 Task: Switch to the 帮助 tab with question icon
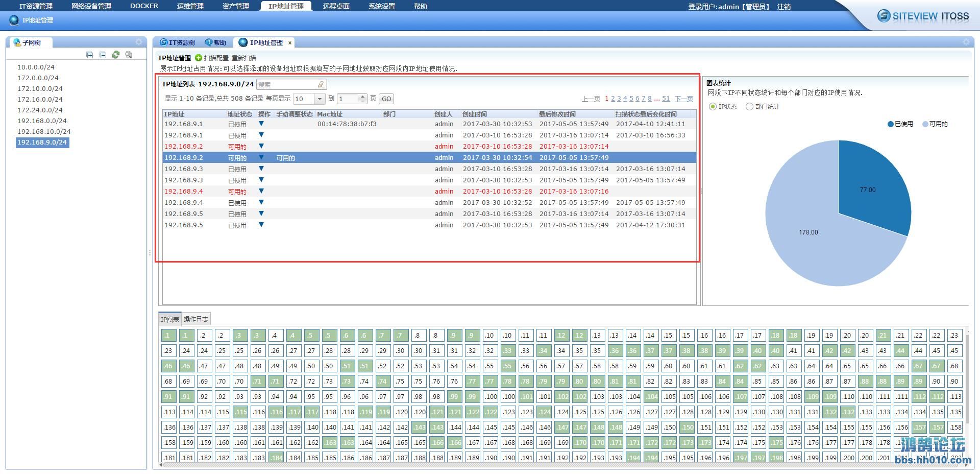215,42
